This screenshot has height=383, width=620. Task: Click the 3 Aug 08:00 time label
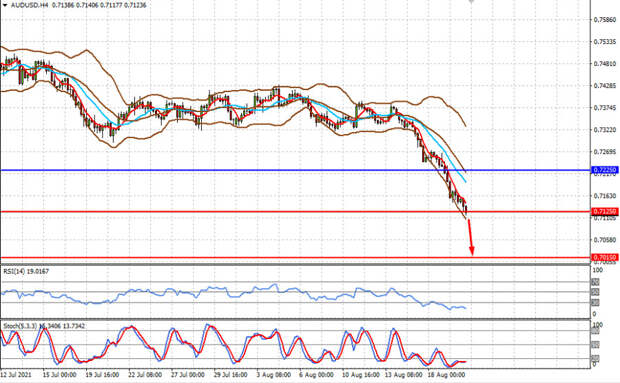click(273, 374)
